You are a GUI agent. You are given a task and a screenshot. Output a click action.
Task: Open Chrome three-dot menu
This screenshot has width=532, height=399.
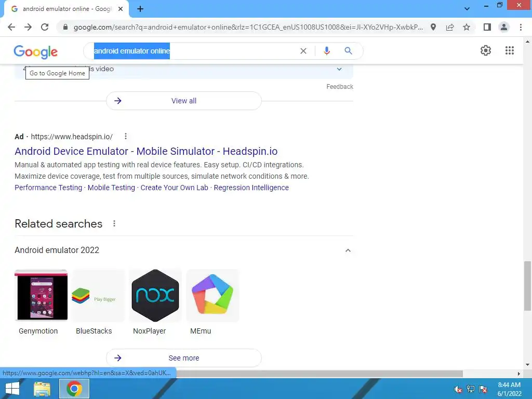tap(521, 27)
